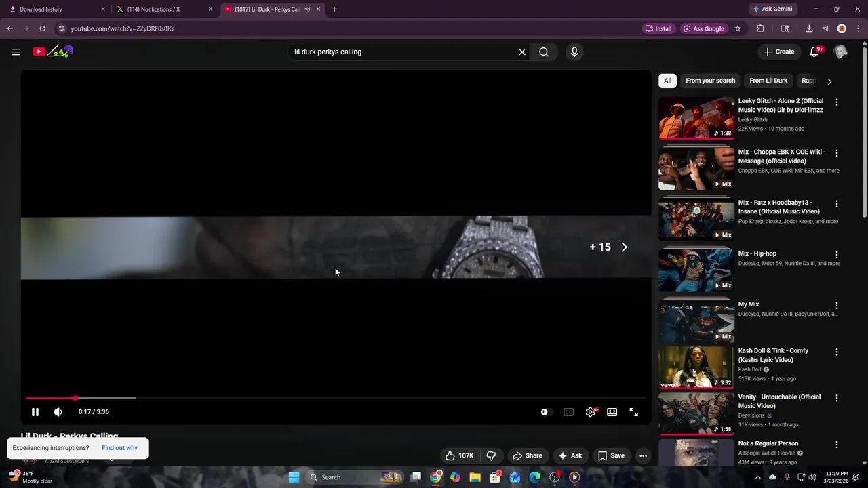Click Ask Google in address bar
This screenshot has height=488, width=868.
coord(704,28)
